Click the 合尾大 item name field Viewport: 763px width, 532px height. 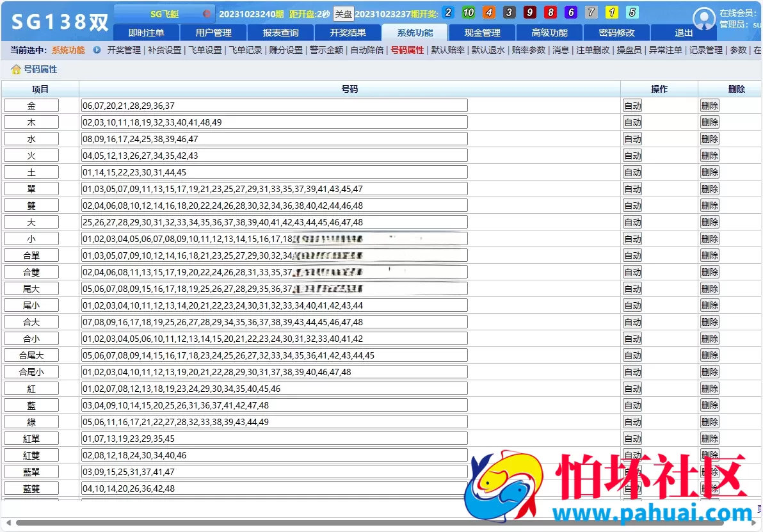31,355
